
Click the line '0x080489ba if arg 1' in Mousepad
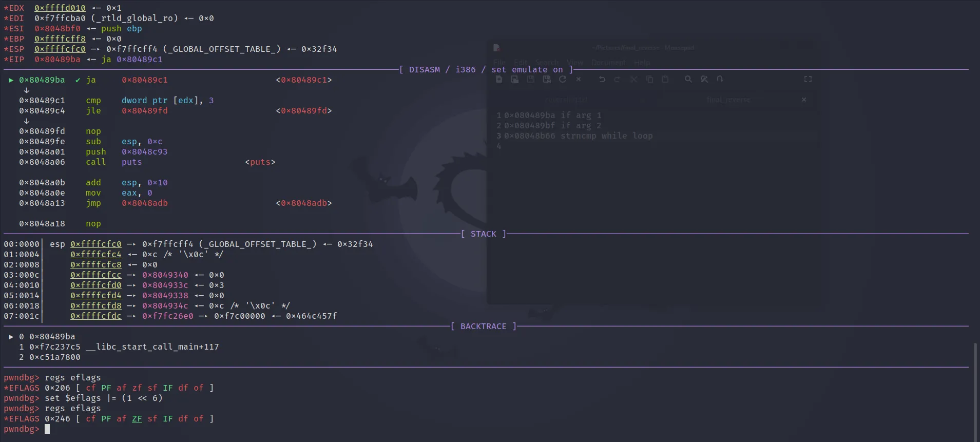click(552, 116)
